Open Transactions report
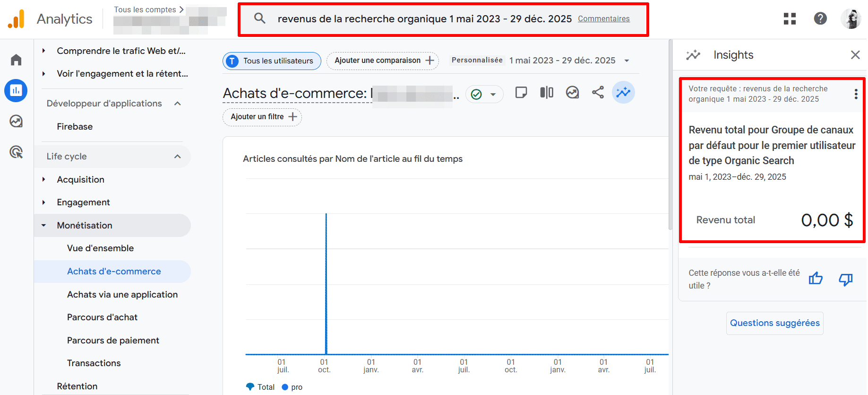Screen dimensions: 868x395 point(94,363)
